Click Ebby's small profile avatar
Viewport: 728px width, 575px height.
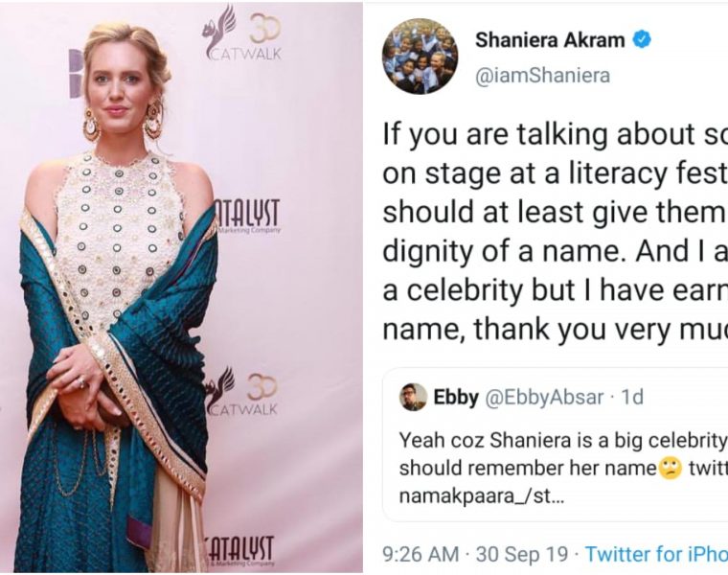click(x=413, y=397)
